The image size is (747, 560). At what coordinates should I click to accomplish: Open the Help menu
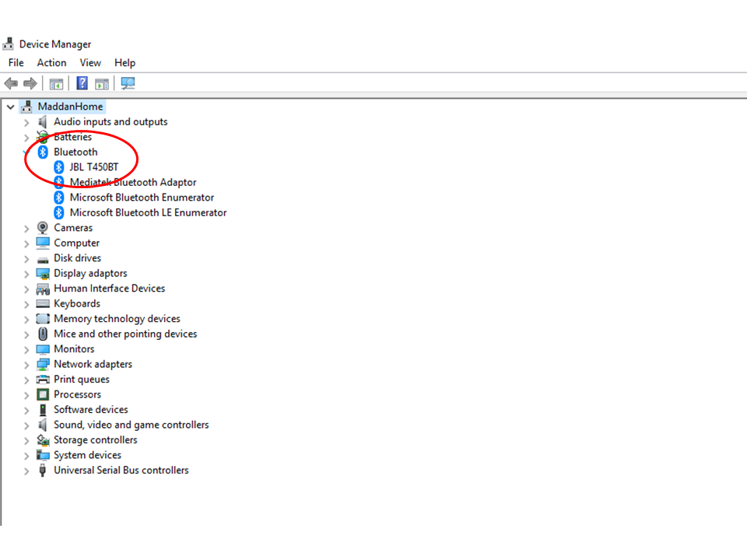point(124,63)
